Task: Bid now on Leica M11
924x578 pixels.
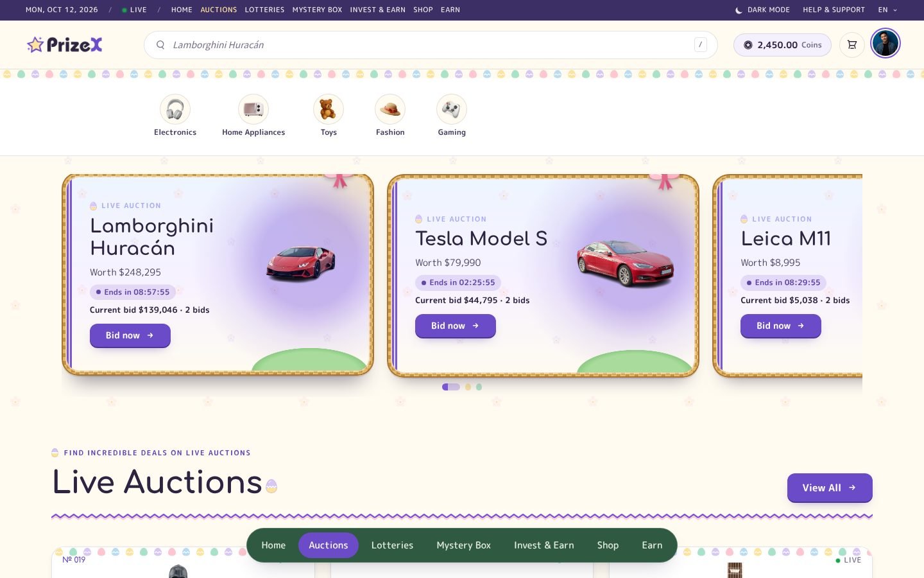Action: click(x=781, y=326)
